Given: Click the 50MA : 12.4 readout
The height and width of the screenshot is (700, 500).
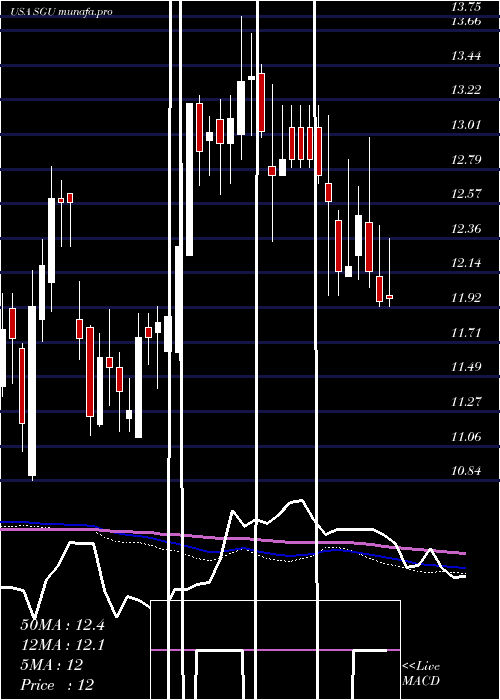Looking at the screenshot, I should (x=62, y=625).
